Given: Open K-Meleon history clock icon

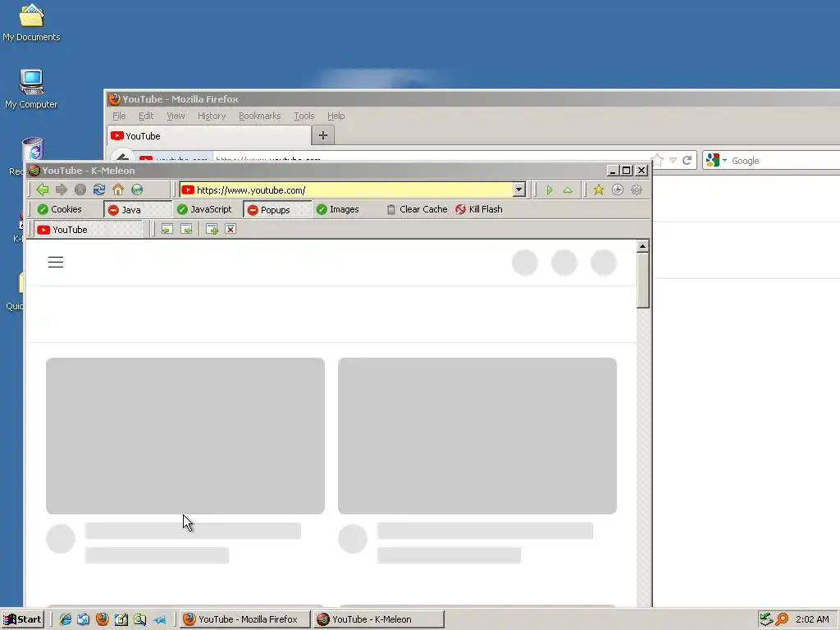Looking at the screenshot, I should [x=617, y=189].
